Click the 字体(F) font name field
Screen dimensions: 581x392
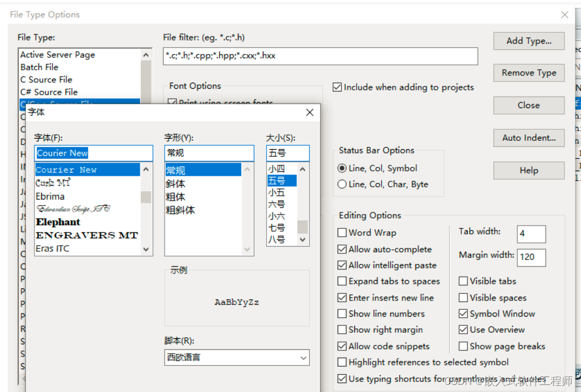click(94, 153)
